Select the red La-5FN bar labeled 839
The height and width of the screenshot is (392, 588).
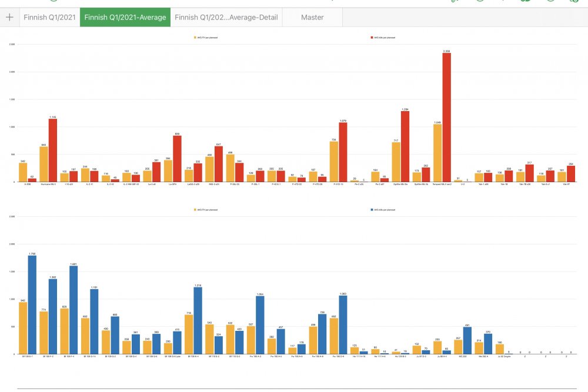point(177,159)
